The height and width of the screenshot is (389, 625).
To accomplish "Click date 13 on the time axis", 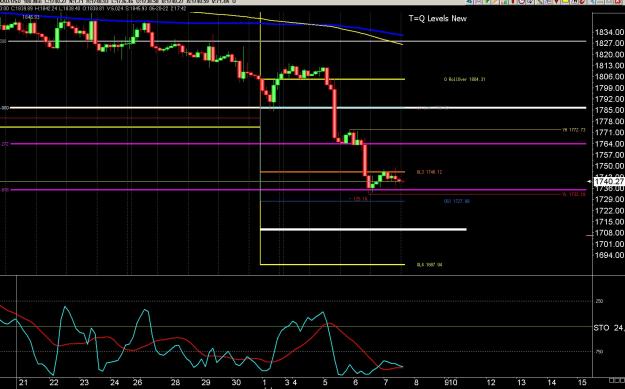I will point(521,383).
